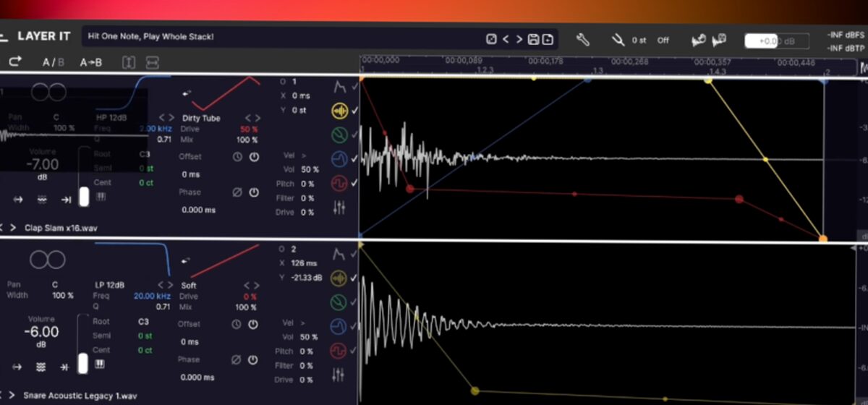Click the Off label next to tuning
The height and width of the screenshot is (405, 868).
(x=663, y=40)
